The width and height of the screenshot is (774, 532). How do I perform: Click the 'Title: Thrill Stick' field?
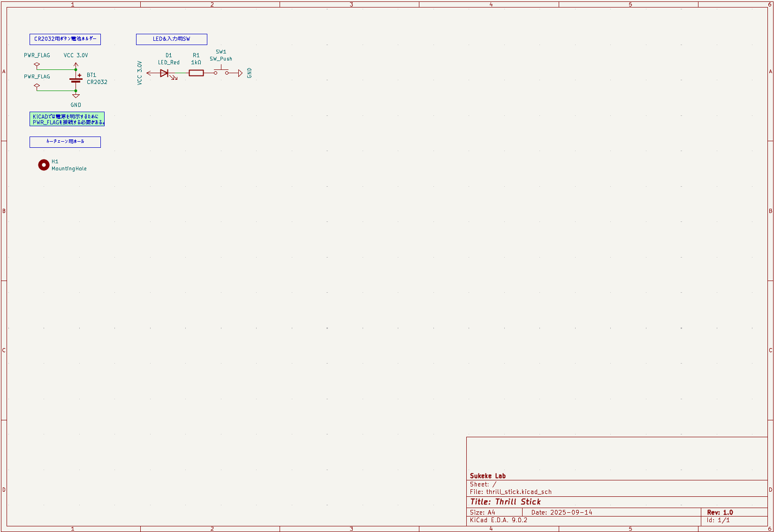tap(505, 502)
